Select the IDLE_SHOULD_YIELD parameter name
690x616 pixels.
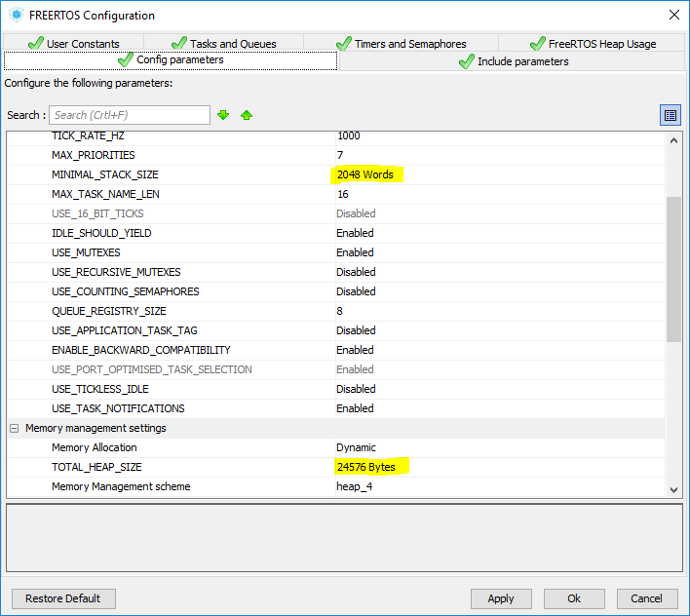pyautogui.click(x=101, y=233)
